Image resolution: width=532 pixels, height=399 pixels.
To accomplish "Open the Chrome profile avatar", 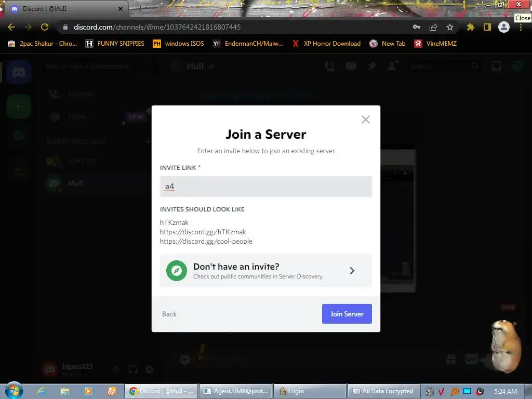I will [504, 27].
